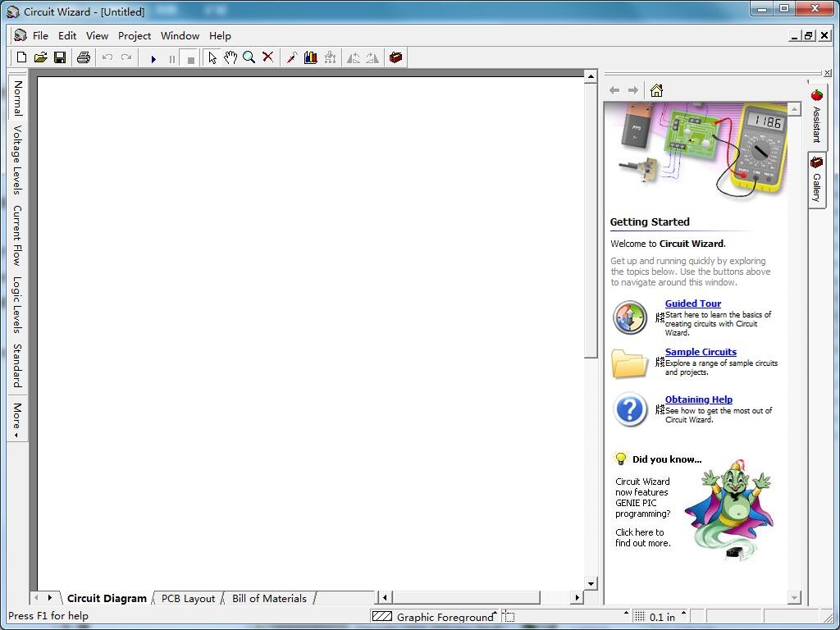
Task: Click the rotate right icon
Action: [x=372, y=57]
